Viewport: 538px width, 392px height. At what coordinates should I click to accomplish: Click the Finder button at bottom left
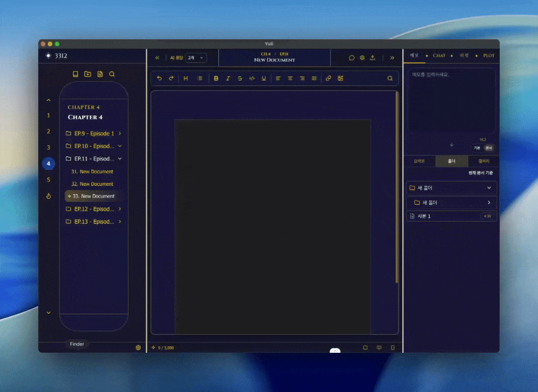pos(77,344)
